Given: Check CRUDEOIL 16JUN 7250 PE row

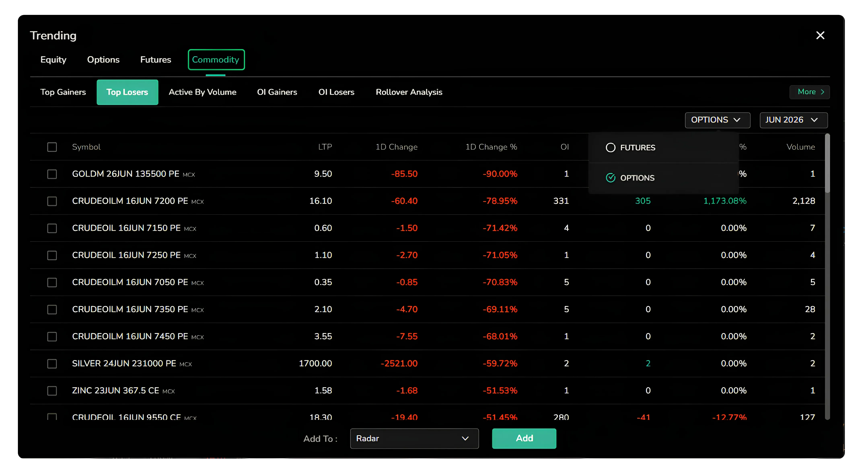Looking at the screenshot, I should 52,255.
